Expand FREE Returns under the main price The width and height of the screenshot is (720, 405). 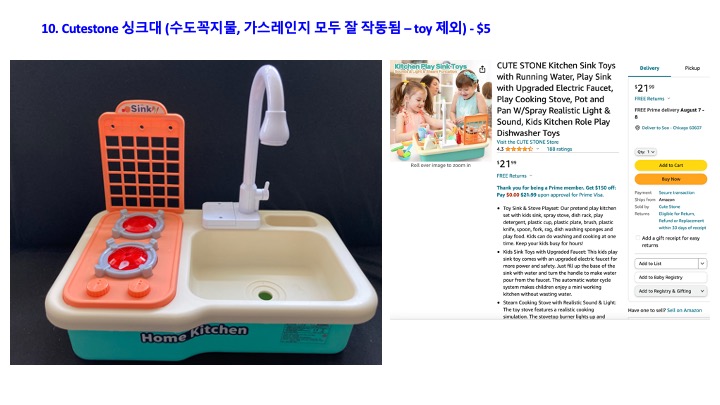coord(514,176)
